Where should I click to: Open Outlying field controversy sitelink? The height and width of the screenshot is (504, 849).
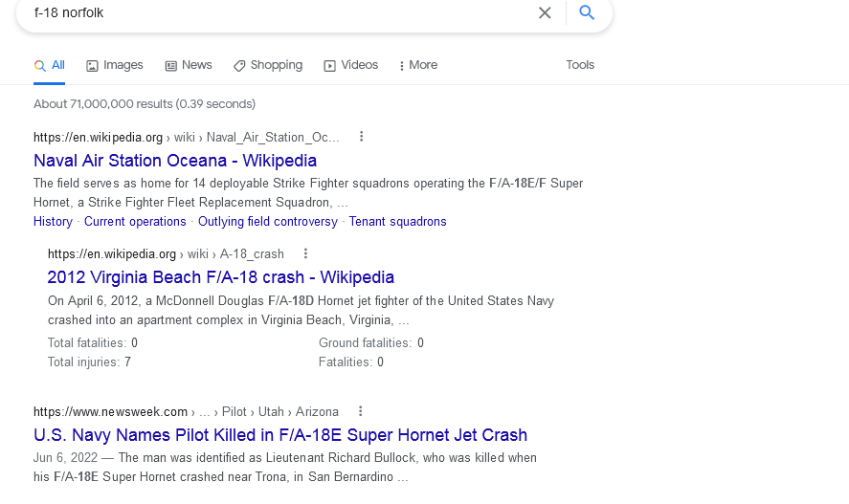pos(268,222)
